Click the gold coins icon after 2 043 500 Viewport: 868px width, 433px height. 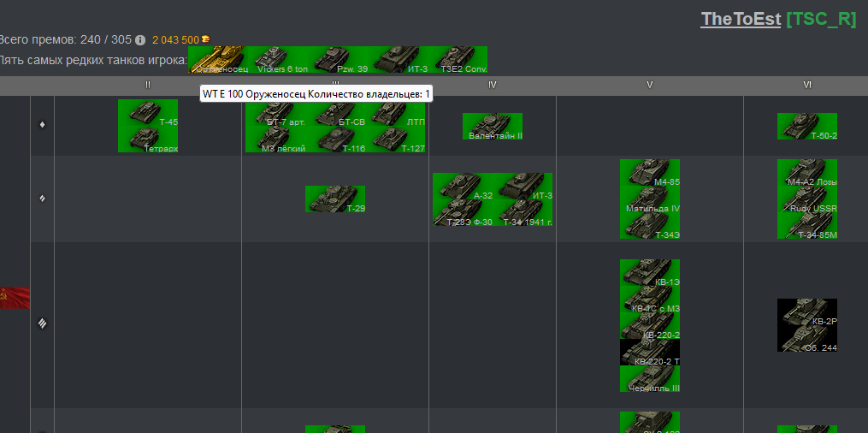coord(205,39)
